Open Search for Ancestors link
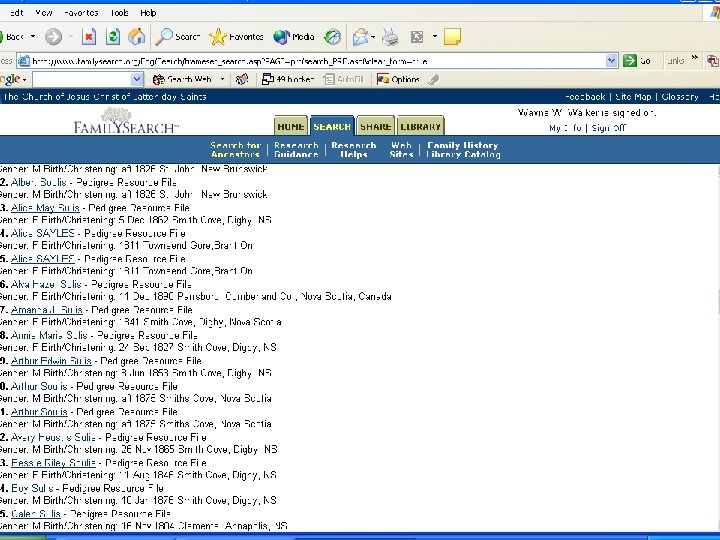 point(235,150)
